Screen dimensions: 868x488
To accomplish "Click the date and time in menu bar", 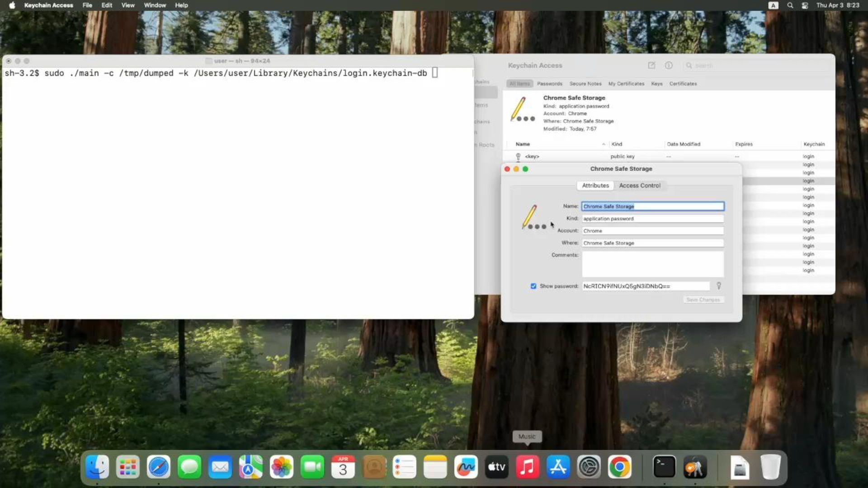I will point(838,5).
